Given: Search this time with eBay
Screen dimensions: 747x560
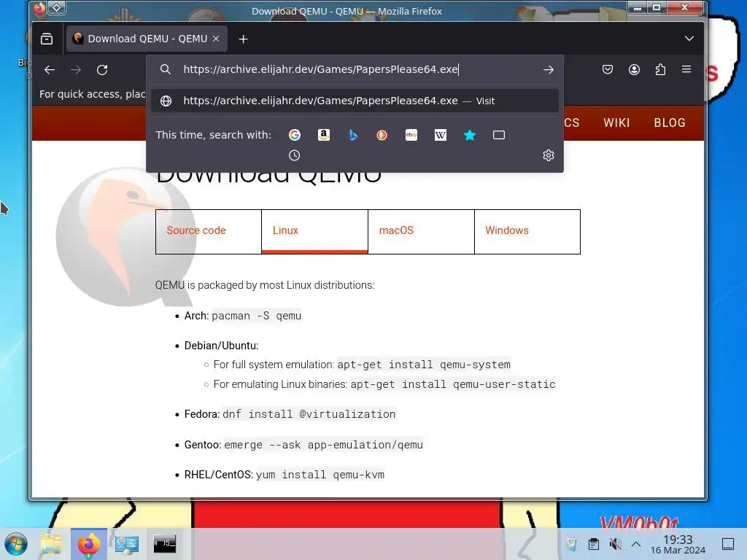Looking at the screenshot, I should tap(411, 135).
